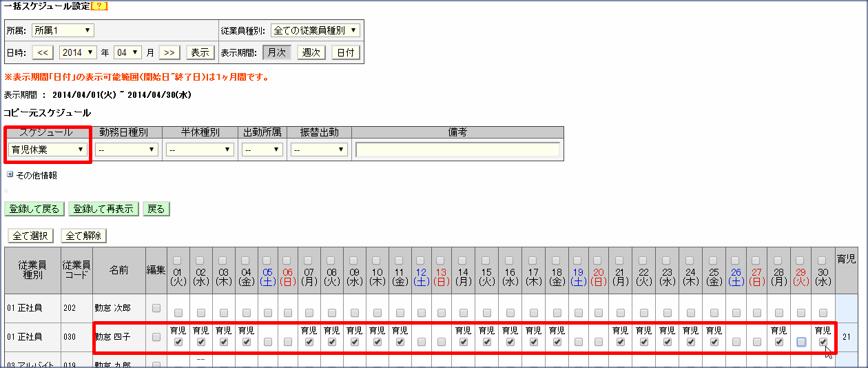This screenshot has height=368, width=868.
Task: Open the yellow help question mark icon
Action: pyautogui.click(x=99, y=6)
